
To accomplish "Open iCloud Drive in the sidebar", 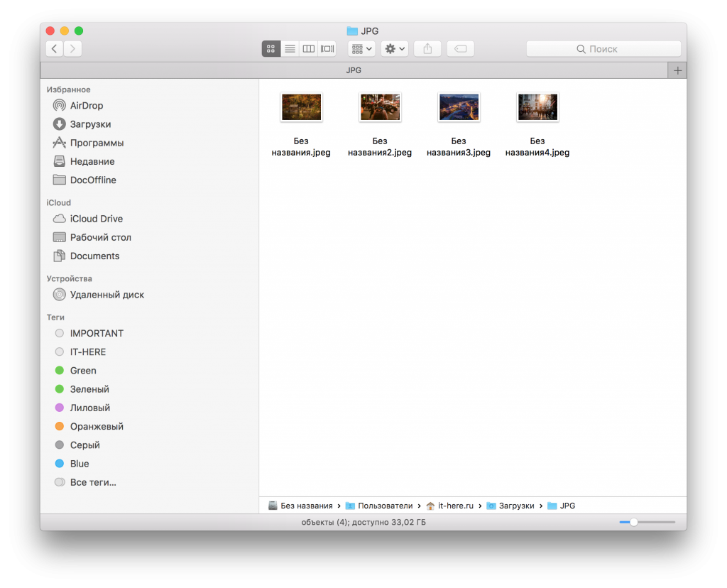I will pos(96,219).
